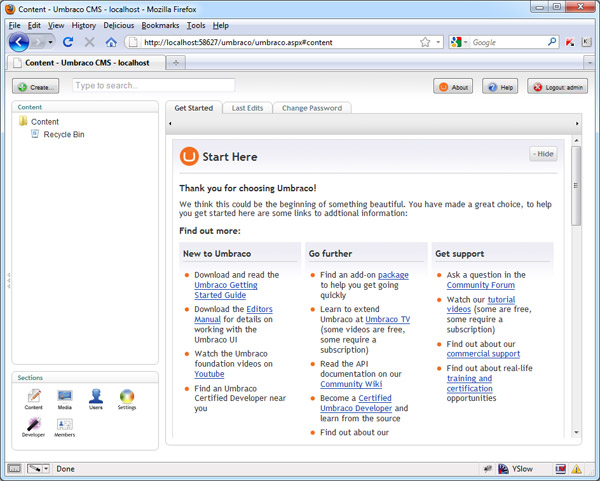This screenshot has width=600, height=481.
Task: Click the search magnifier icon
Action: [551, 42]
